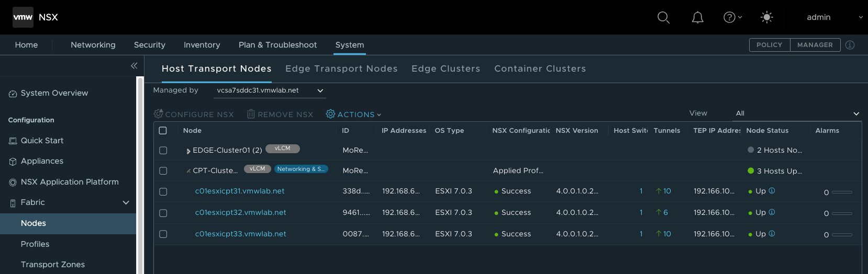
Task: Go to the Home tab
Action: (26, 45)
